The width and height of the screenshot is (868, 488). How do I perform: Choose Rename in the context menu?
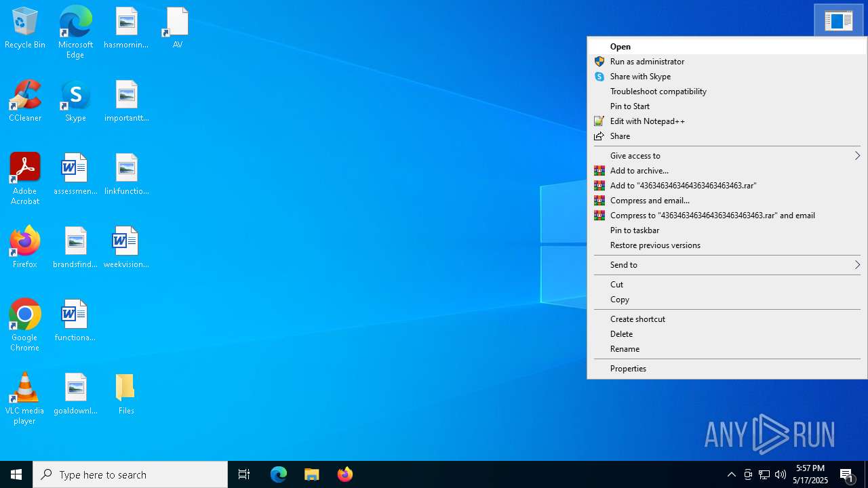pos(727,349)
